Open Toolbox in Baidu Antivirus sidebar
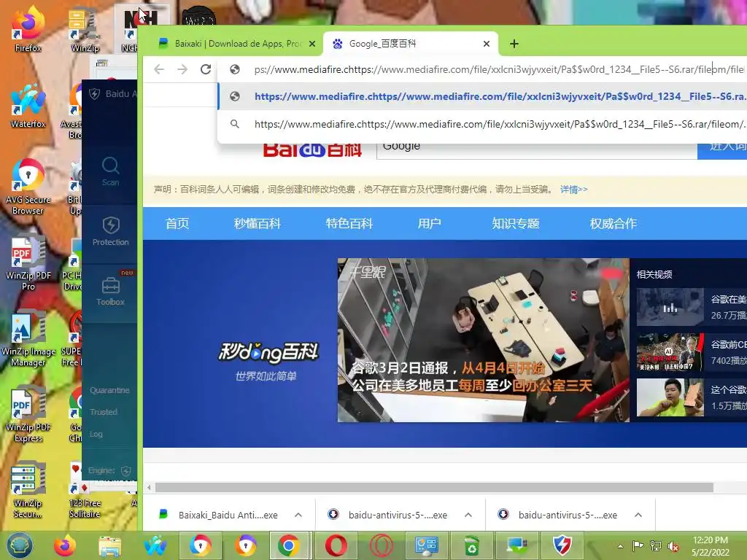 [110, 292]
